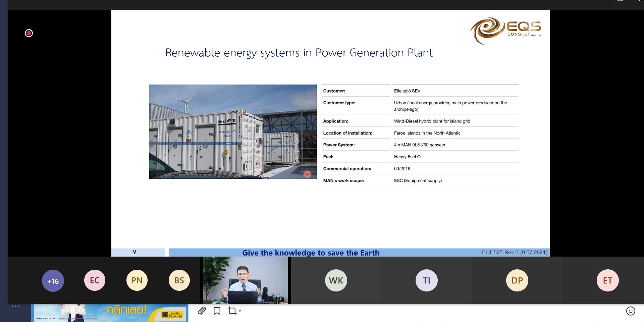The height and width of the screenshot is (322, 644).
Task: Click the EQS Consult logo
Action: (505, 30)
